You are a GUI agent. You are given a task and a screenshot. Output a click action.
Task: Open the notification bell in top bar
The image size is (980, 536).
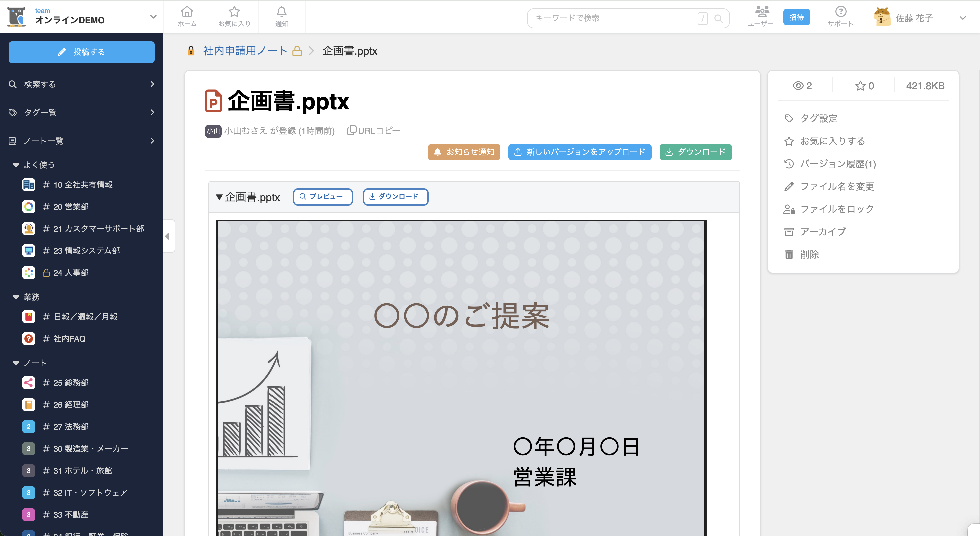(282, 12)
